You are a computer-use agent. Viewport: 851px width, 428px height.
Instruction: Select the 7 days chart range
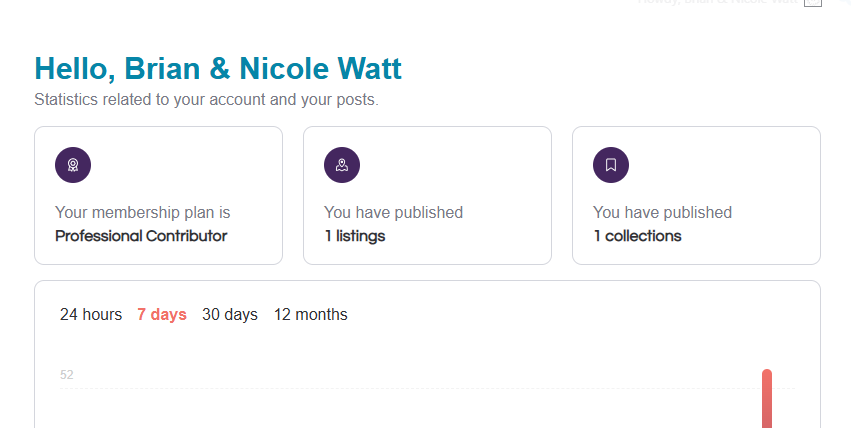162,315
